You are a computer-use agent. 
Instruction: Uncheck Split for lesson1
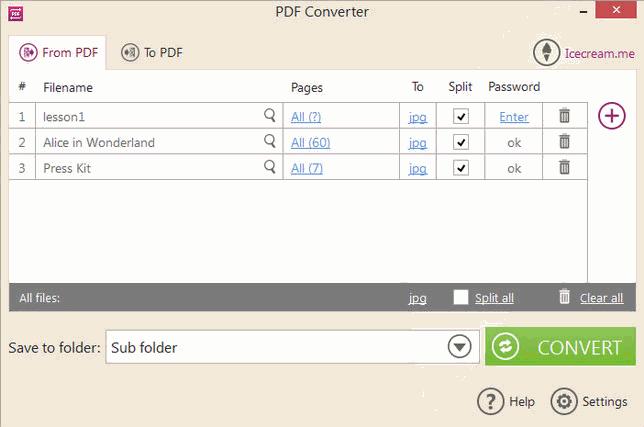pyautogui.click(x=461, y=116)
